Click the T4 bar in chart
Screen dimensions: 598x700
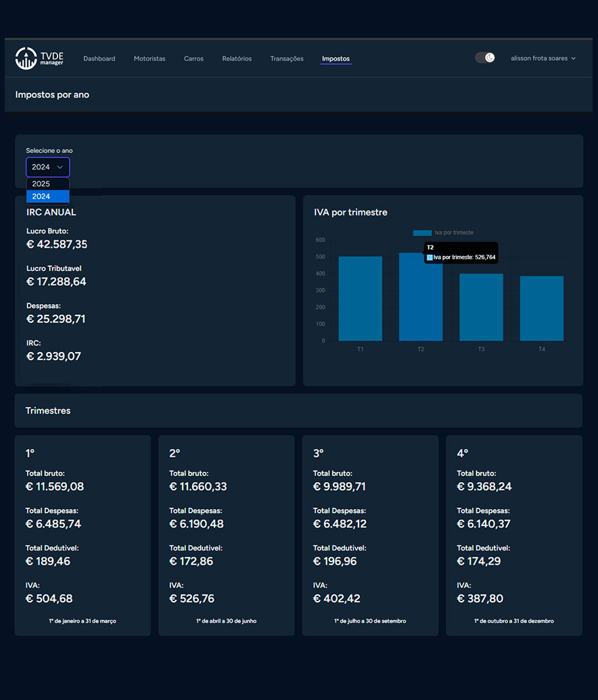[x=541, y=308]
